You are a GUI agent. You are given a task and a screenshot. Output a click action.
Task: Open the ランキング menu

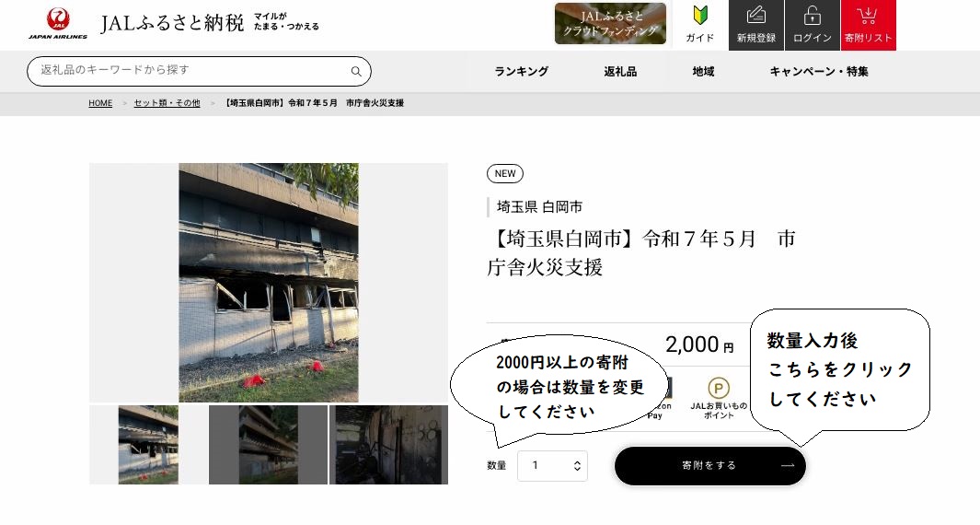point(521,71)
